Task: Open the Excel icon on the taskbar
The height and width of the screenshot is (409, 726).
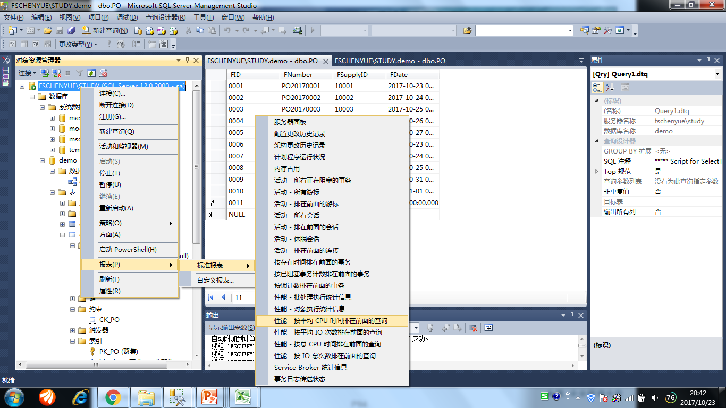Action: [x=242, y=397]
